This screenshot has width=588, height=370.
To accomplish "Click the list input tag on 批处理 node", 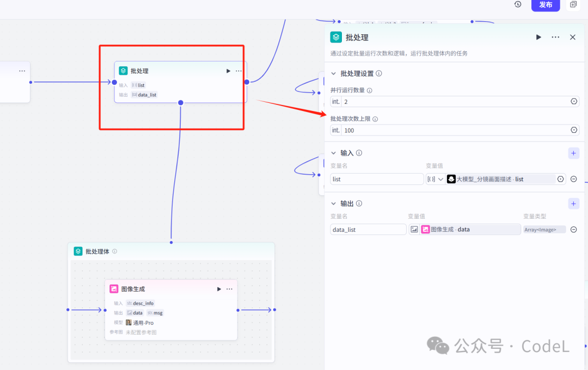I will pyautogui.click(x=138, y=85).
